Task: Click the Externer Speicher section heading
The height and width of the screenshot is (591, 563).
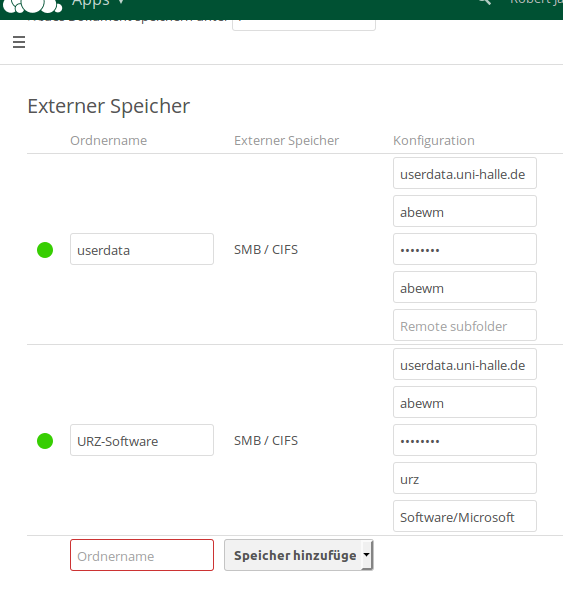Action: pos(109,106)
